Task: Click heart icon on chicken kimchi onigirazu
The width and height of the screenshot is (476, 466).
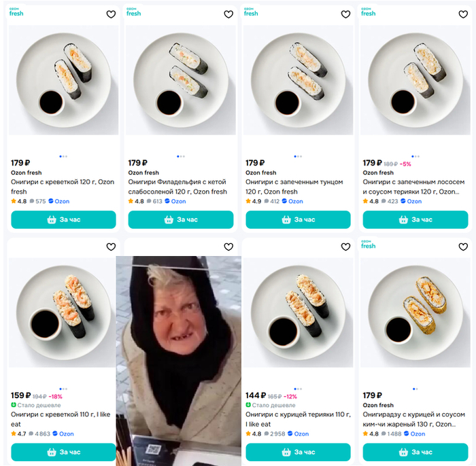Action: (x=463, y=247)
